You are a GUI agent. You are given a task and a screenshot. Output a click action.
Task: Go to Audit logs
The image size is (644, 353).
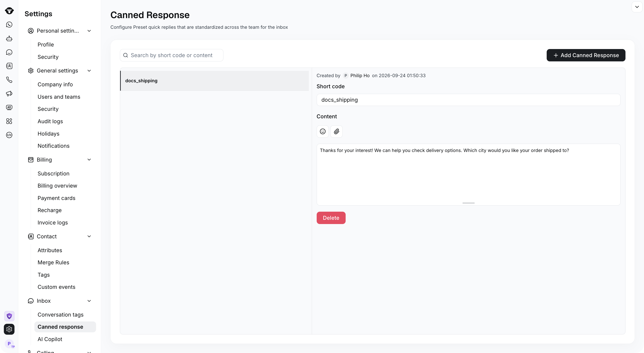click(x=50, y=121)
